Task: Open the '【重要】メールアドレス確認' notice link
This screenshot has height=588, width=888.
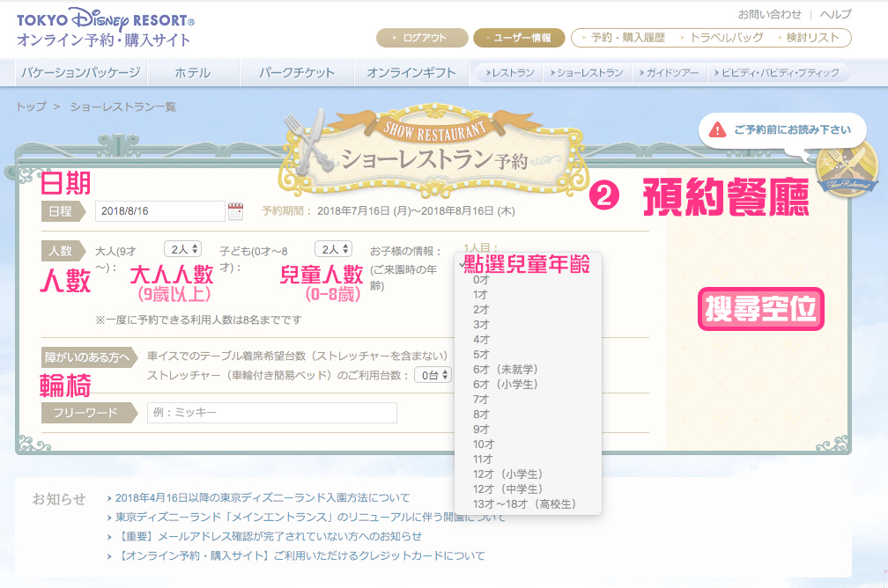Action: point(269,536)
